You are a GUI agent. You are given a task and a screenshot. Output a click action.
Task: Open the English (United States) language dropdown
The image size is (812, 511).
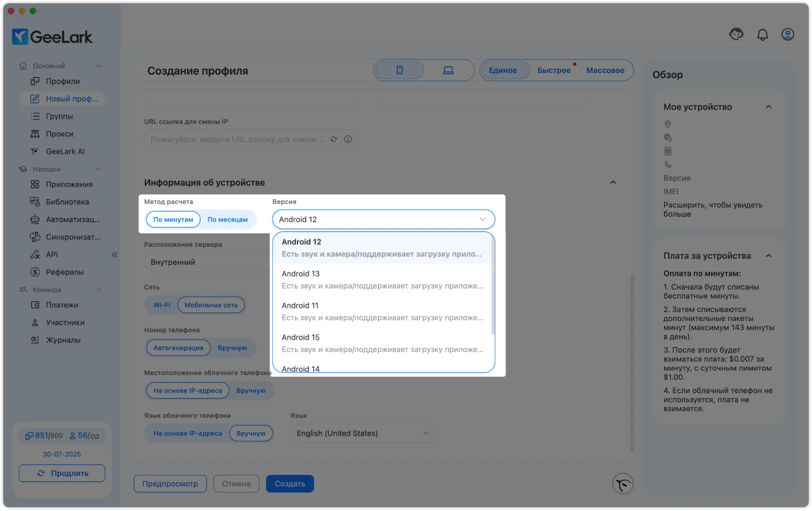[363, 433]
